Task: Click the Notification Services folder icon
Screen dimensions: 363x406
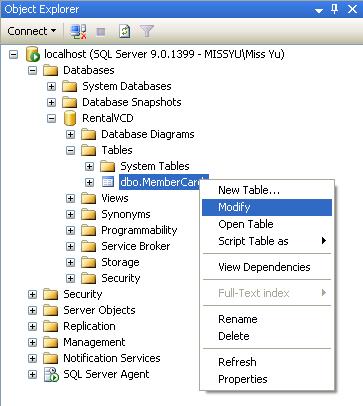Action: click(51, 358)
